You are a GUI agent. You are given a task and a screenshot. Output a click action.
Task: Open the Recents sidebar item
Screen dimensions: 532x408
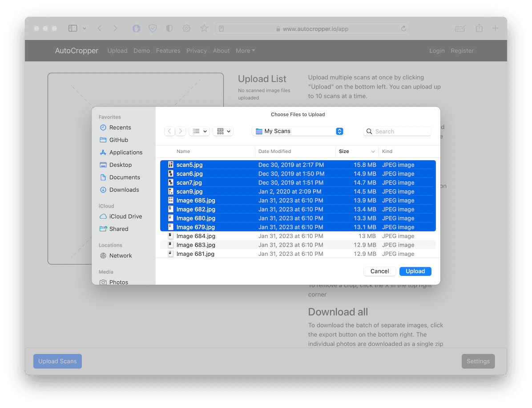118,127
